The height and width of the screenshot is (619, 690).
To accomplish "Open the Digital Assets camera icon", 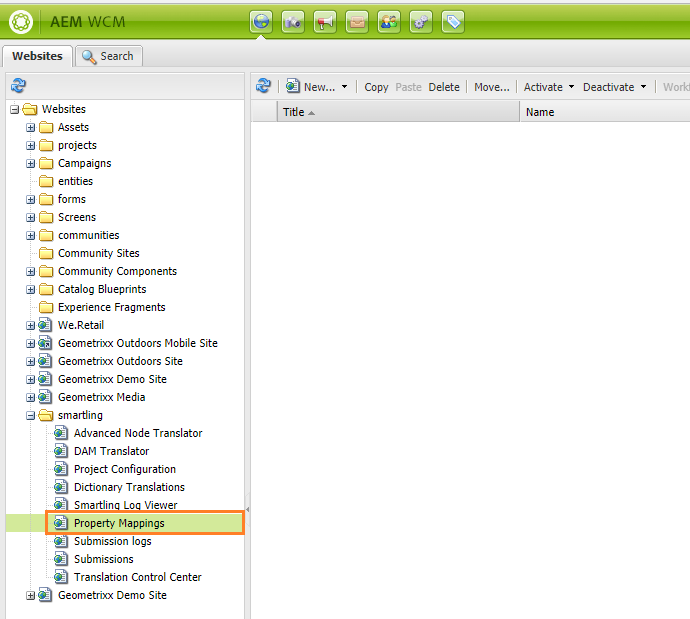I will tap(293, 22).
